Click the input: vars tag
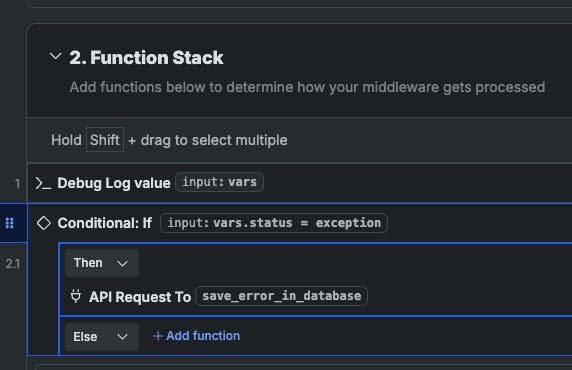Viewport: 572px width, 370px height. 220,182
